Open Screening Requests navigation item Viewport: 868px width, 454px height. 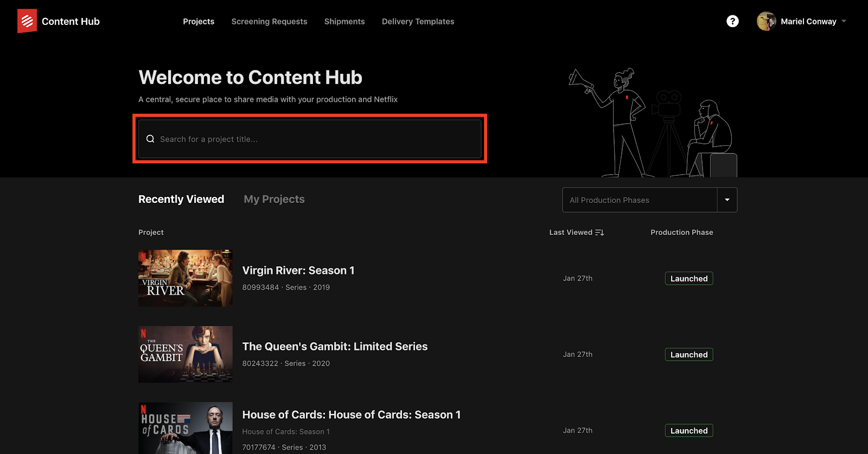coord(269,21)
